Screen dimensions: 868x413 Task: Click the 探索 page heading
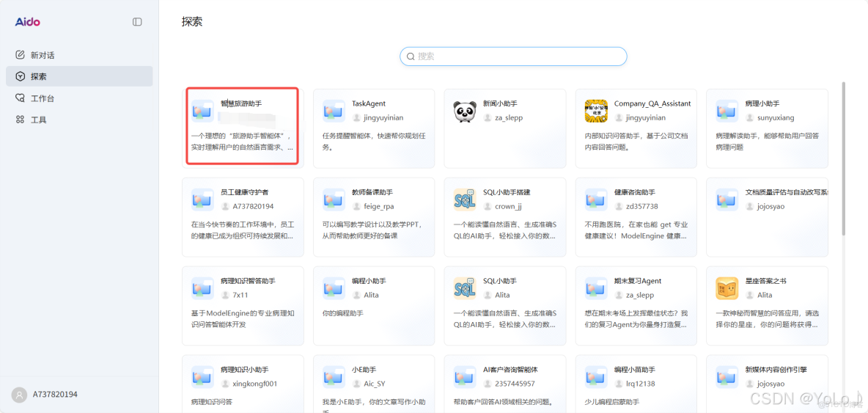click(192, 22)
